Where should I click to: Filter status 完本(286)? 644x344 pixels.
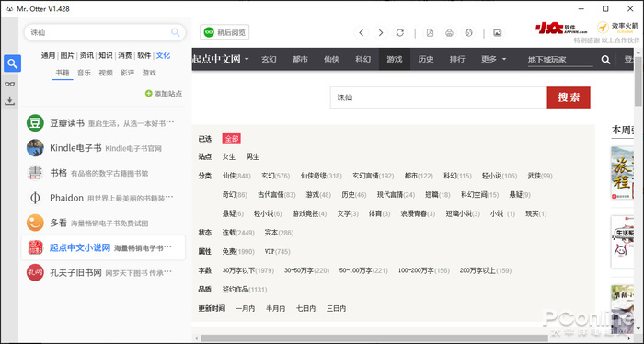pos(279,233)
